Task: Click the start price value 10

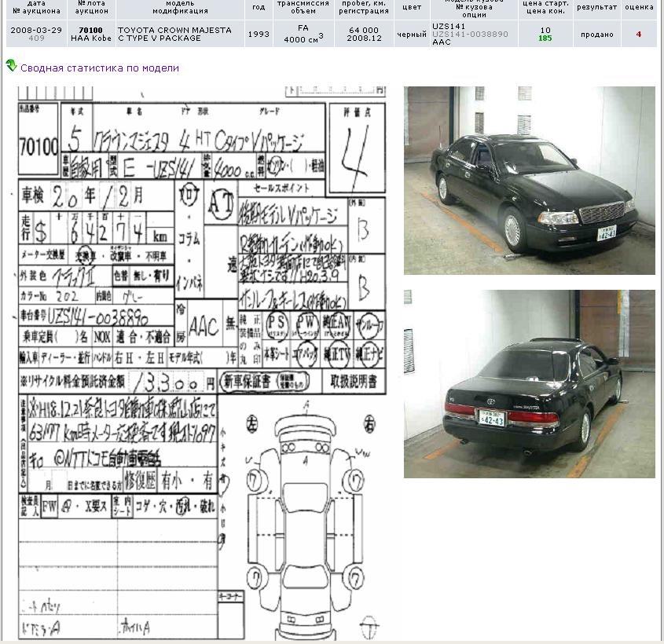Action: [545, 30]
